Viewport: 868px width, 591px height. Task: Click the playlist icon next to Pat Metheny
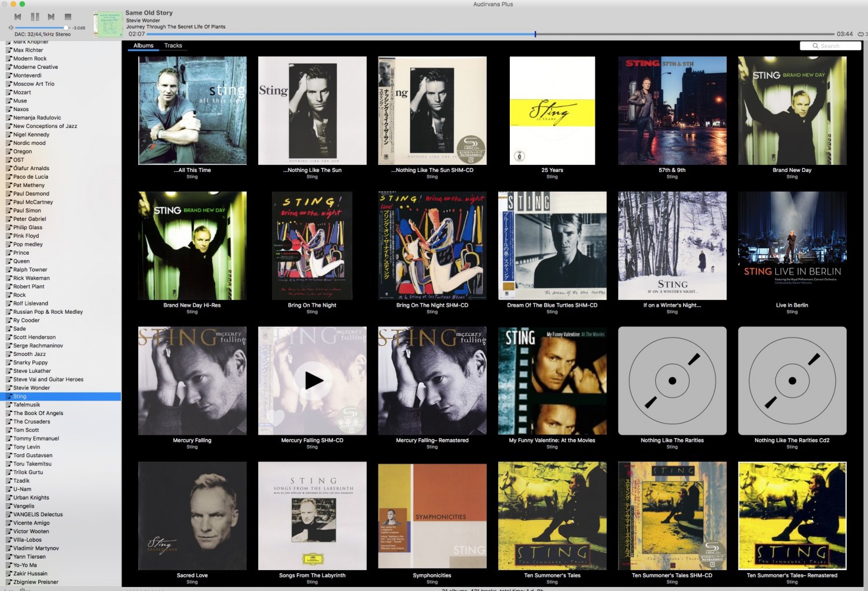coord(8,185)
